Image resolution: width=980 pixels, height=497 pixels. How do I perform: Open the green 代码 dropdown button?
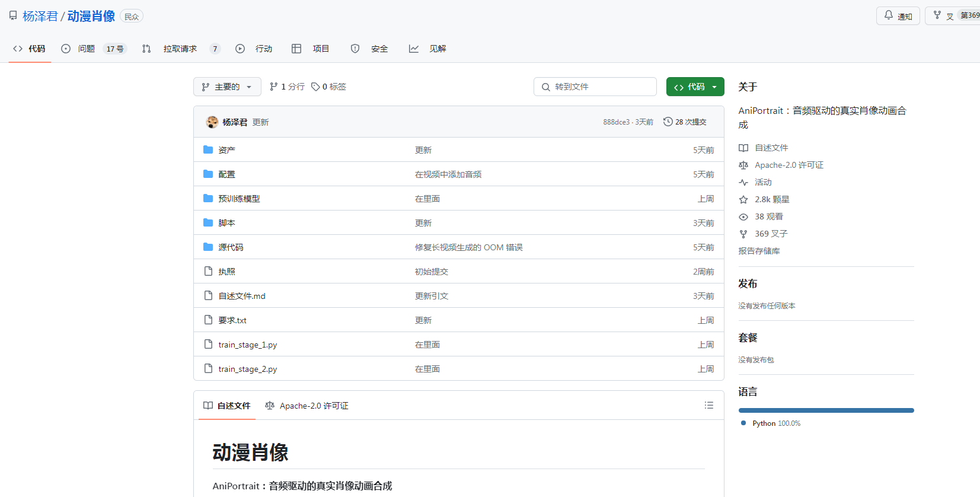click(695, 87)
